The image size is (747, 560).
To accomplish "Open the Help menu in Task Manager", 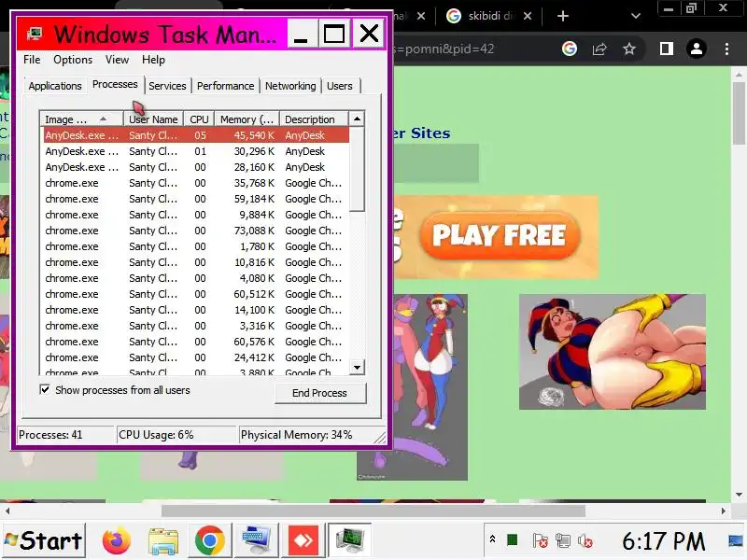I will [153, 60].
